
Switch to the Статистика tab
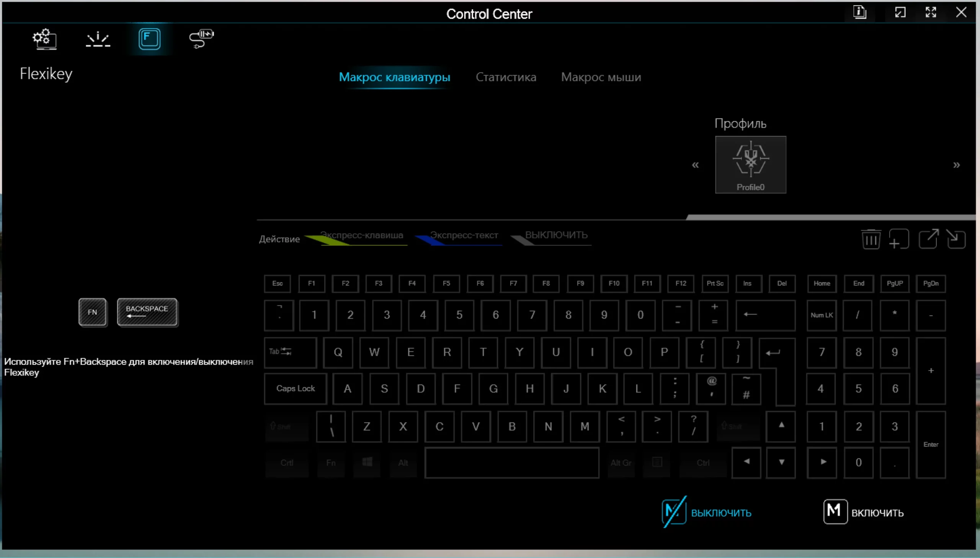(x=506, y=77)
